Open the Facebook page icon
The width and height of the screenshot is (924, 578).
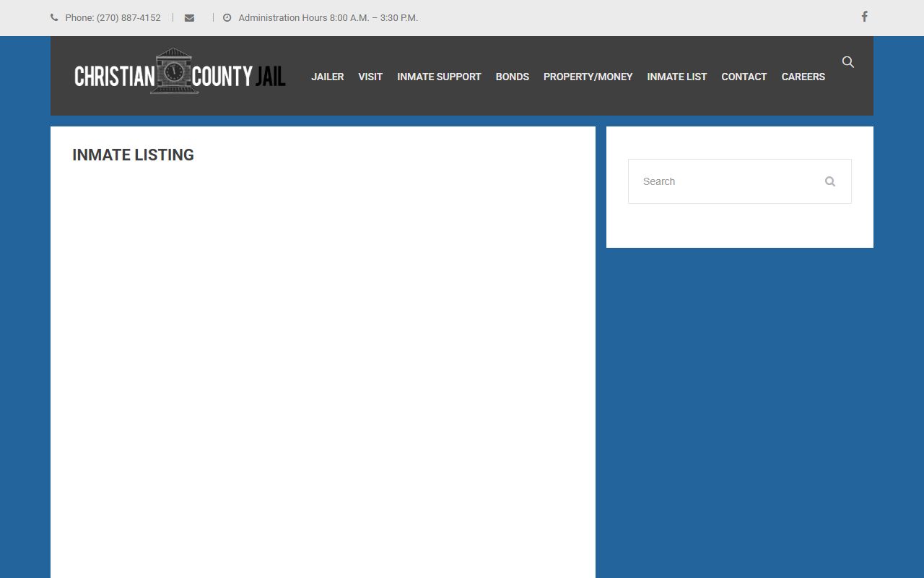coord(864,17)
